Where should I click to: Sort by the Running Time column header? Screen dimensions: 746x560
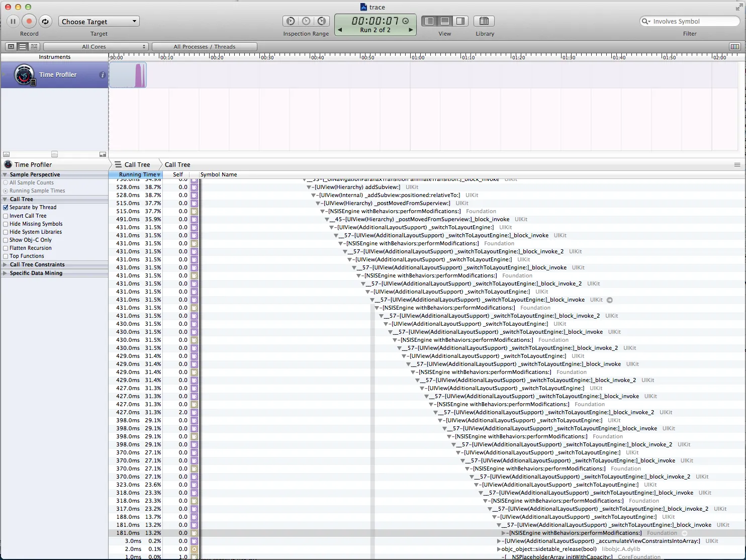pos(136,174)
